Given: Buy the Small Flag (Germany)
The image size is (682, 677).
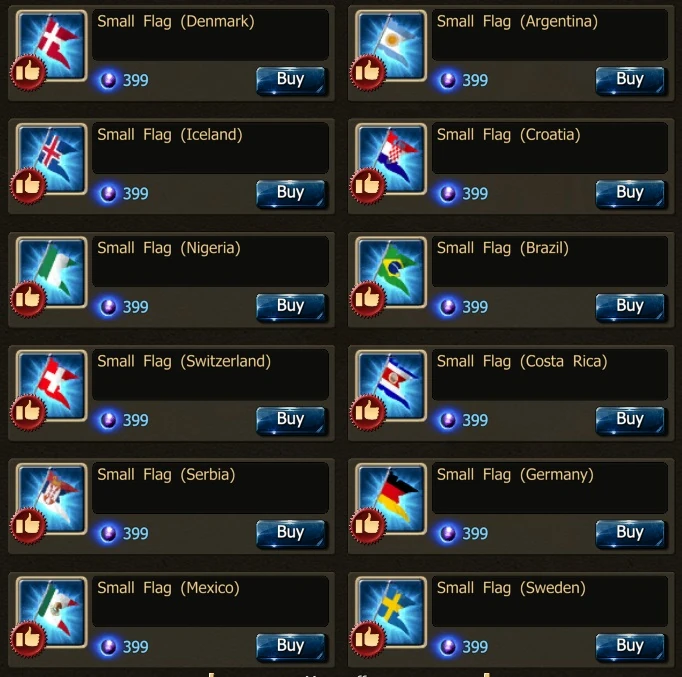Looking at the screenshot, I should [630, 534].
